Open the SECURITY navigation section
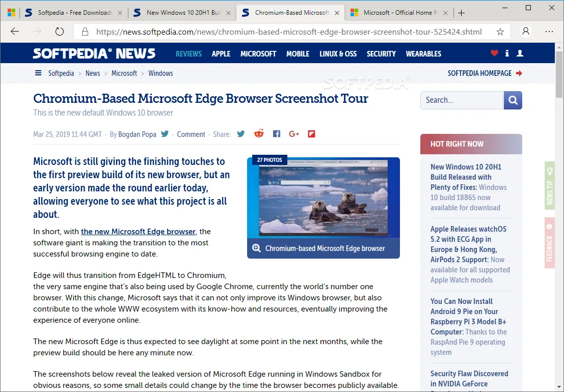Screen dimensions: 564x392 381,53
